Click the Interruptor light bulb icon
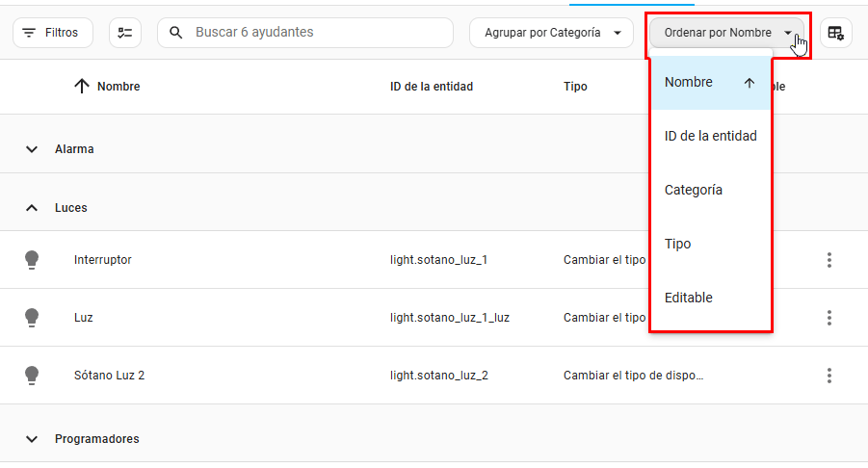Viewport: 868px width, 468px height. click(32, 259)
